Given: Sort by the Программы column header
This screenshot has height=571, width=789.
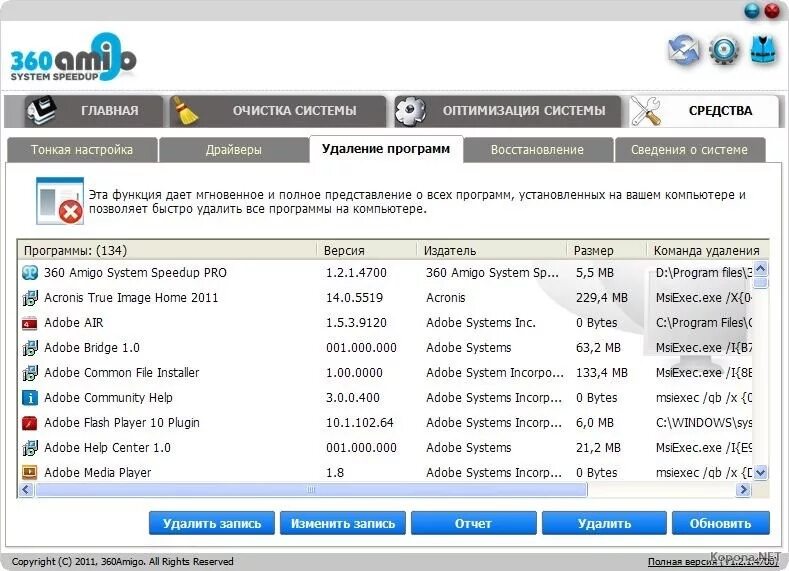Looking at the screenshot, I should pyautogui.click(x=167, y=251).
